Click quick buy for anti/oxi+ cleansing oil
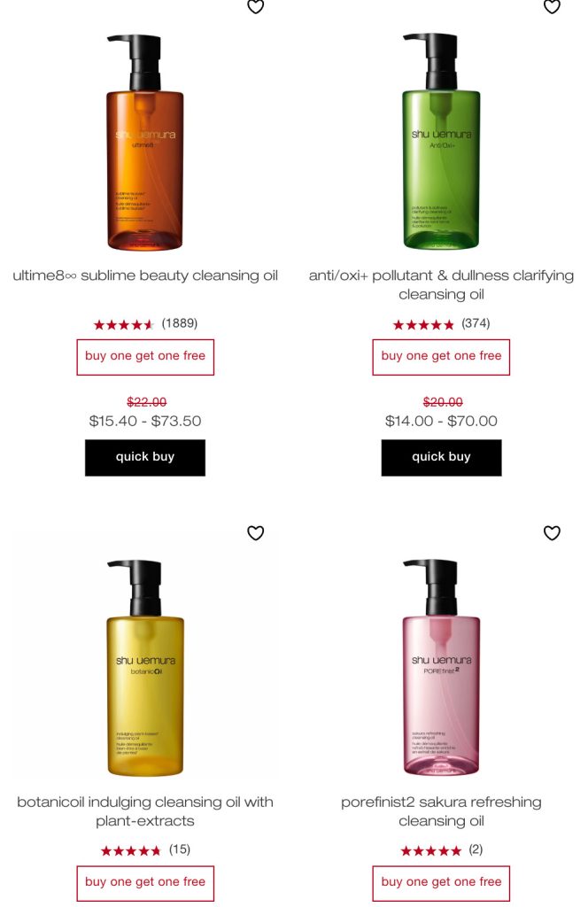Viewport: 588px width, 907px height. pyautogui.click(x=441, y=458)
